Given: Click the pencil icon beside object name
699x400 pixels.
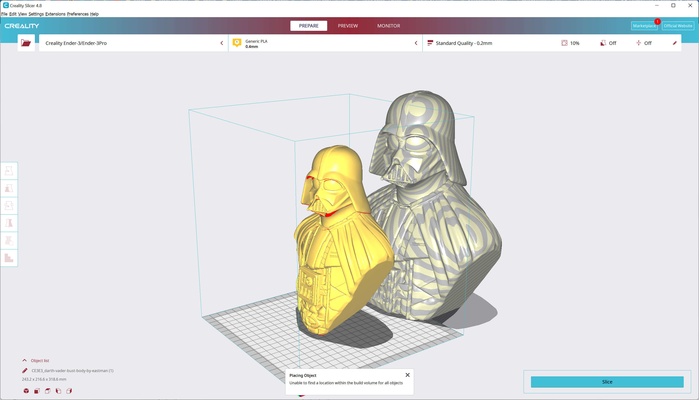Looking at the screenshot, I should point(25,371).
